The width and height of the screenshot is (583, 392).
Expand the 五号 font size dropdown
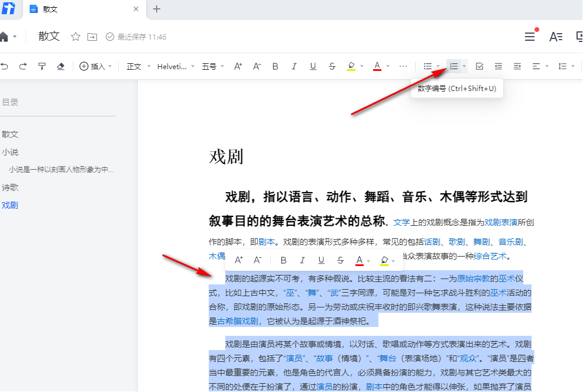(x=213, y=66)
